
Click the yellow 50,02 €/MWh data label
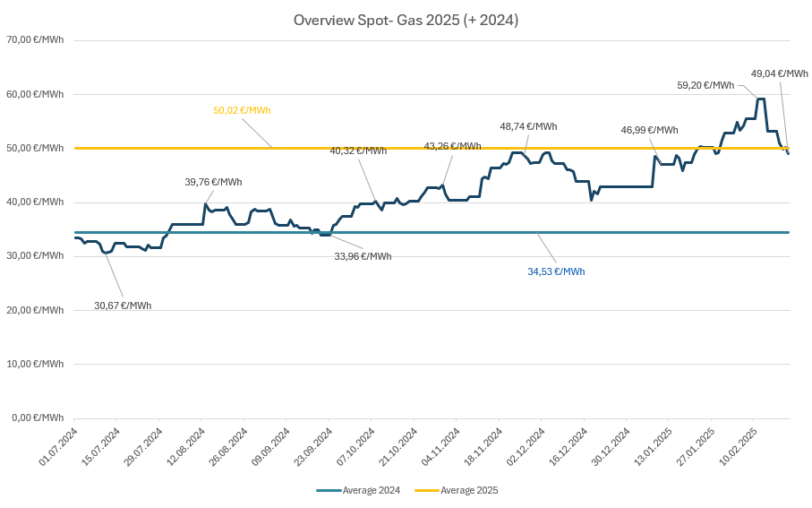pos(242,110)
